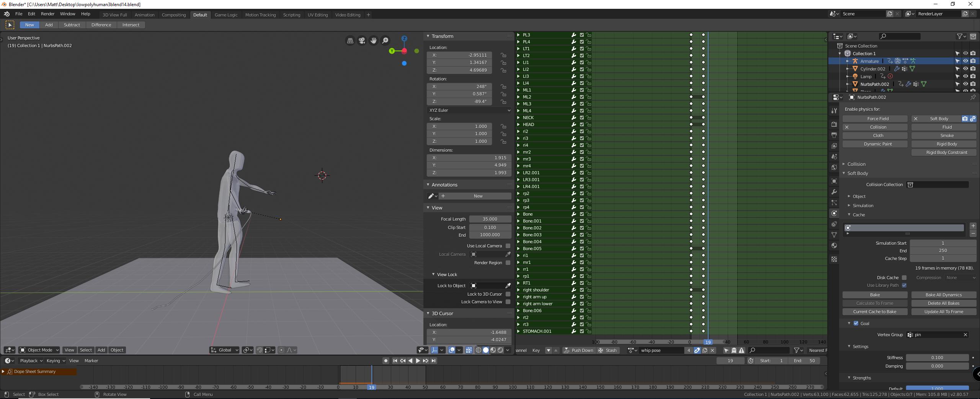Click the Focal Length value field
The image size is (980, 399).
coord(490,219)
